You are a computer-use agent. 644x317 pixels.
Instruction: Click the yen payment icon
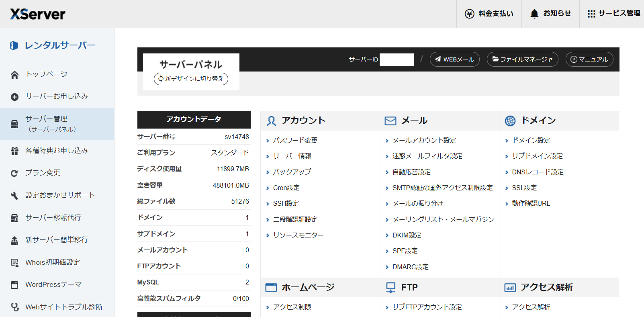pyautogui.click(x=469, y=14)
